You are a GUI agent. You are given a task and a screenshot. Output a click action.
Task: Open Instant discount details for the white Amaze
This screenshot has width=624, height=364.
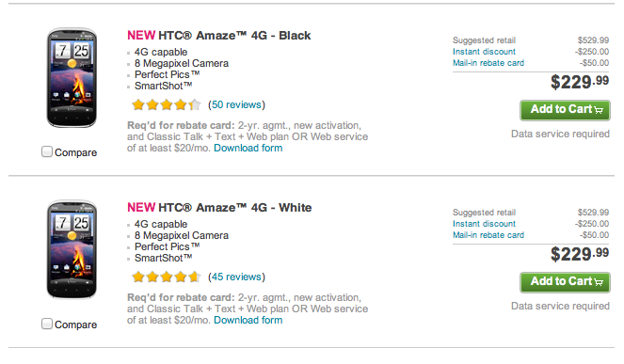point(484,224)
